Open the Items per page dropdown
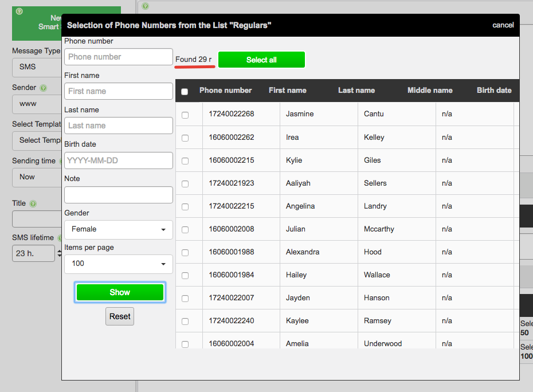The height and width of the screenshot is (392, 533). pos(118,264)
